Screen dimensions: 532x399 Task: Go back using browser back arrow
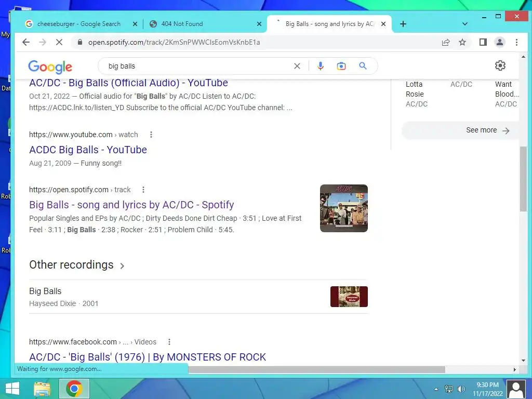click(26, 42)
